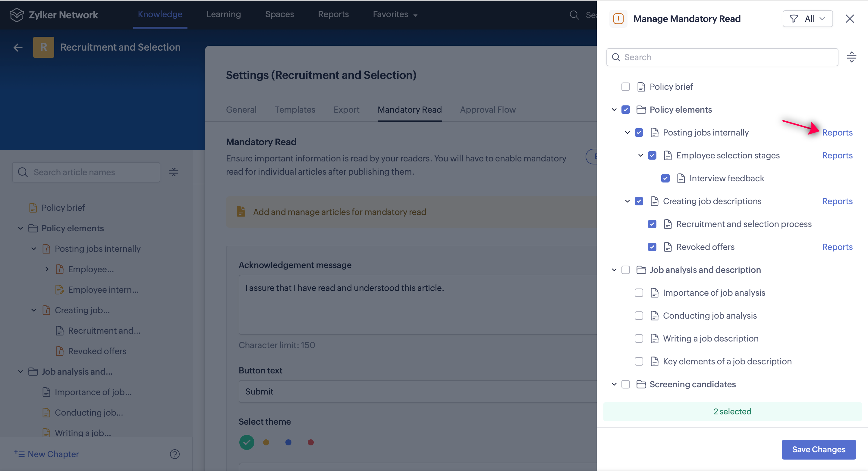Select the blue theme color swatch

288,442
